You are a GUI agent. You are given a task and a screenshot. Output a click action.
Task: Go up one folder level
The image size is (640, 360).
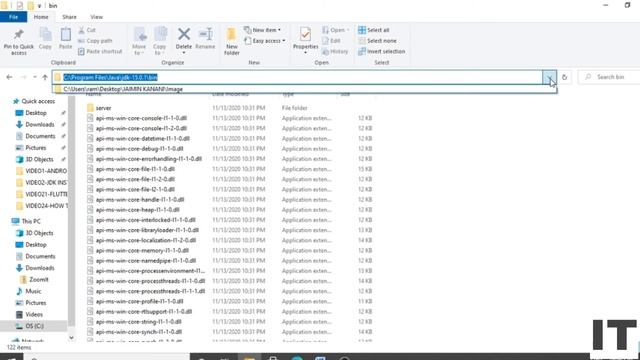point(45,77)
